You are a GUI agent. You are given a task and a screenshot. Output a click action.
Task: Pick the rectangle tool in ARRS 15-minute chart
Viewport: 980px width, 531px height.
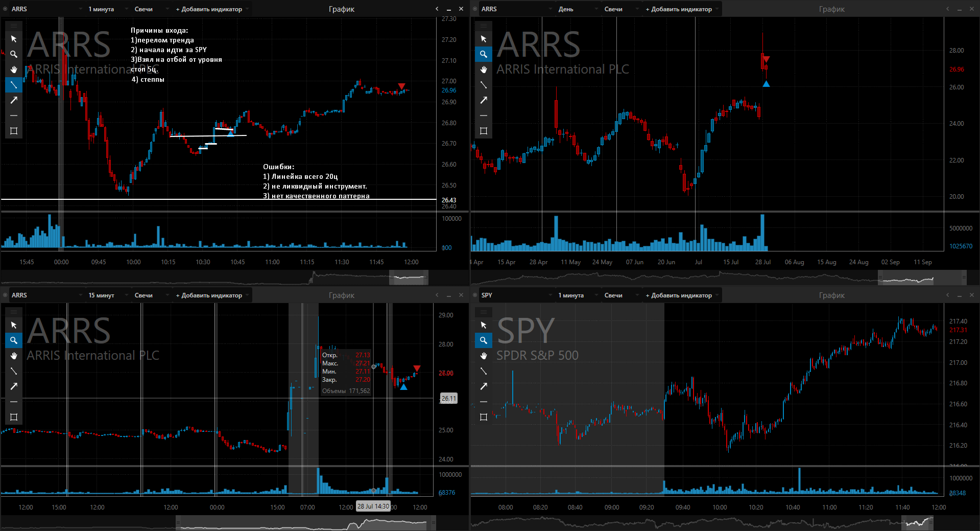14,417
